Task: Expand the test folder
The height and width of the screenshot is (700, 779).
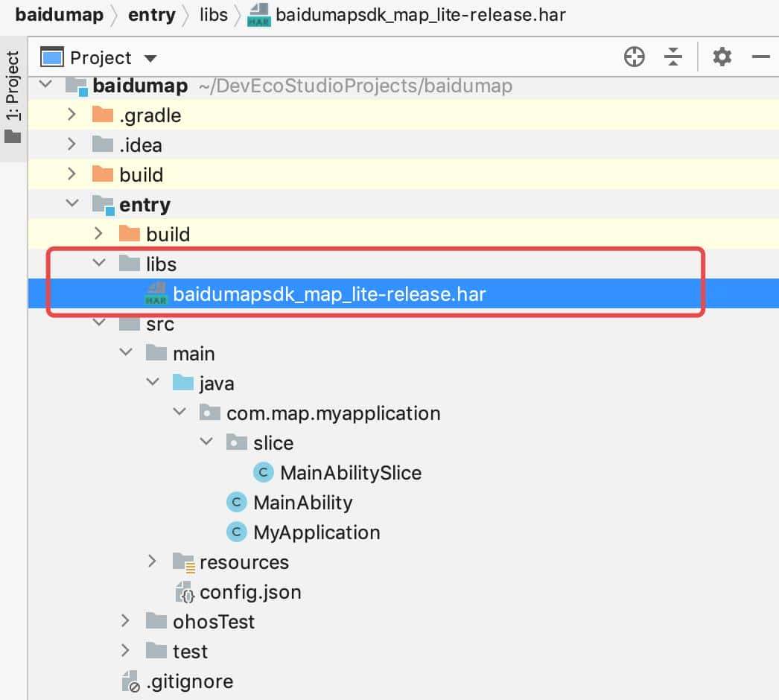Action: tap(125, 652)
